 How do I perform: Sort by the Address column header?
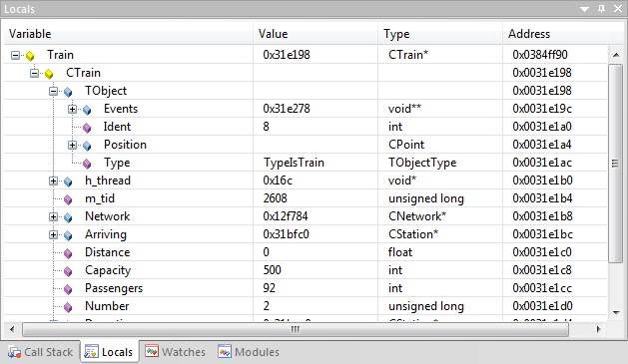[x=555, y=34]
